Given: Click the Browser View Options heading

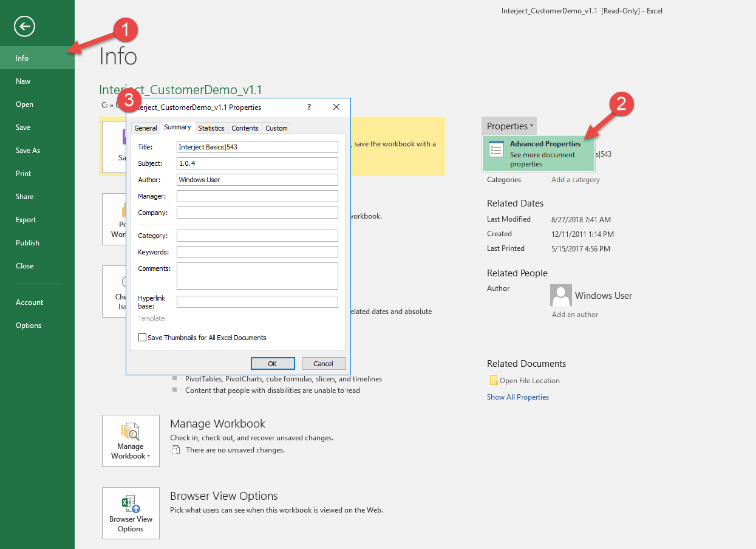Looking at the screenshot, I should [224, 496].
